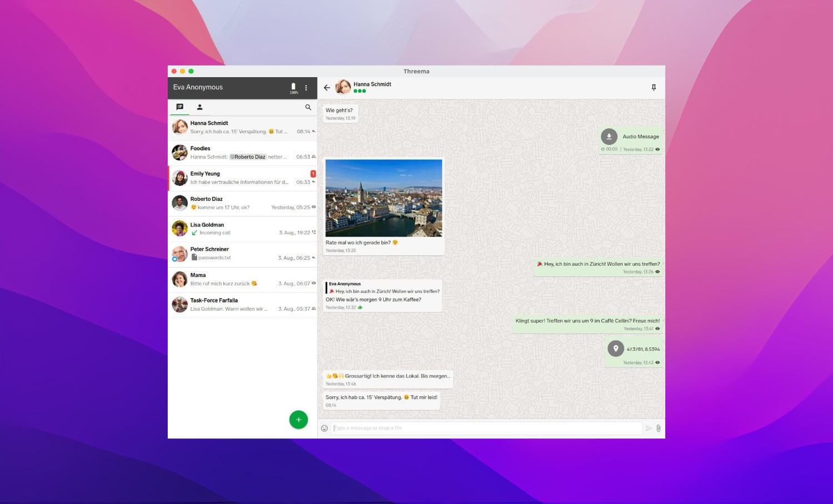Download the Audio Message
The width and height of the screenshot is (833, 504).
[x=609, y=137]
